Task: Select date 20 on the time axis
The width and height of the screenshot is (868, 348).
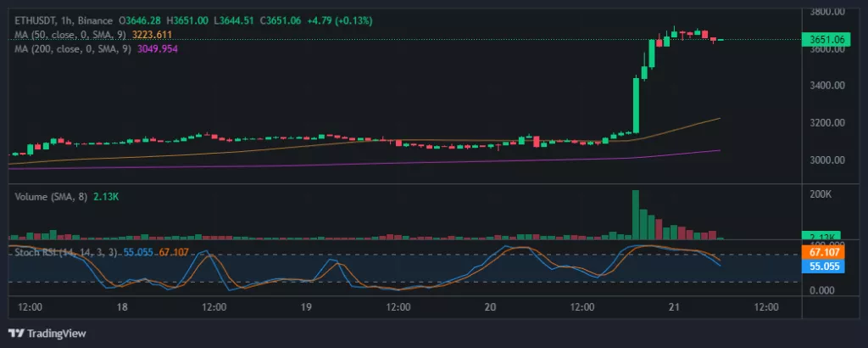Action: click(490, 307)
